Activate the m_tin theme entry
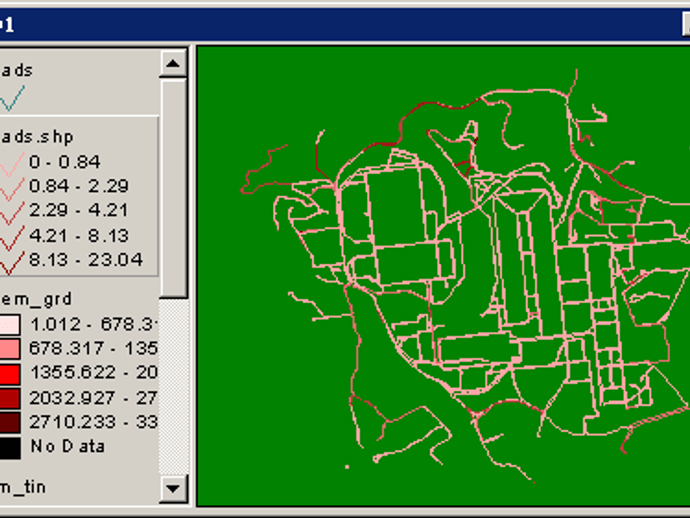This screenshot has height=518, width=690. pyautogui.click(x=23, y=487)
